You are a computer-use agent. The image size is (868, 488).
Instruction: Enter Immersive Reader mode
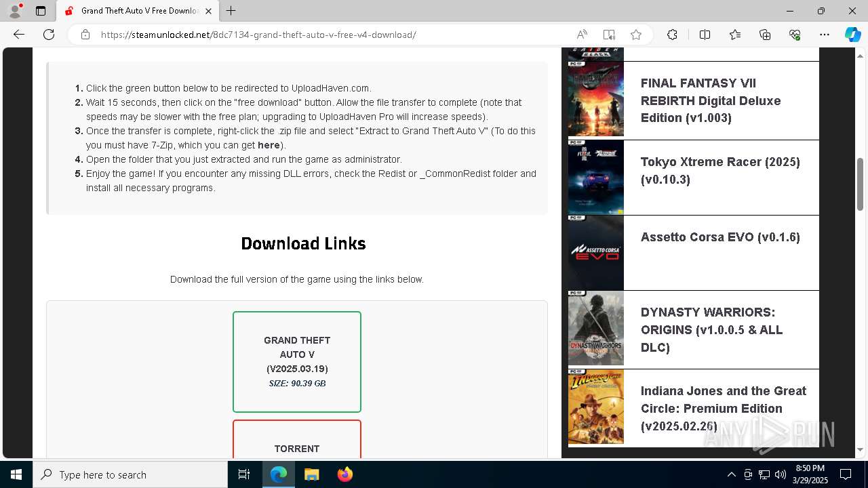(609, 35)
